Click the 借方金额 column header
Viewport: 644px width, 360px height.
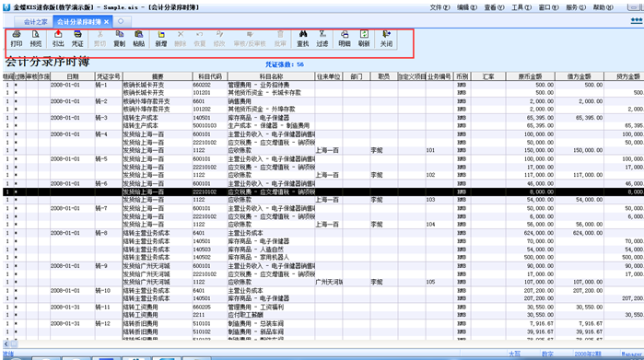tap(580, 76)
